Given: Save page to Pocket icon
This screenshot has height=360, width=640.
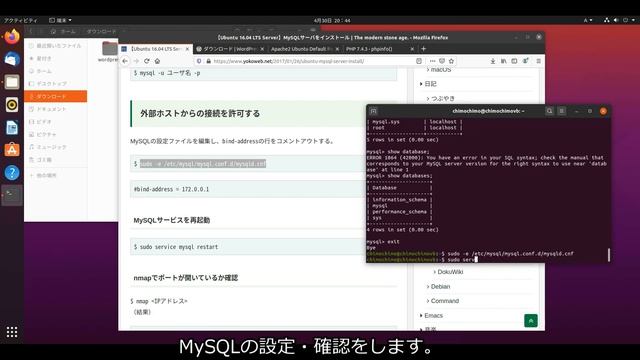Looking at the screenshot, I should (x=442, y=61).
